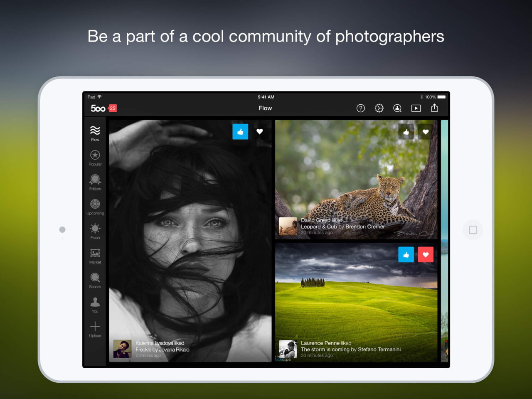532x399 pixels.
Task: Open Katerina Lyadova's avatar thumbnail
Action: click(122, 349)
